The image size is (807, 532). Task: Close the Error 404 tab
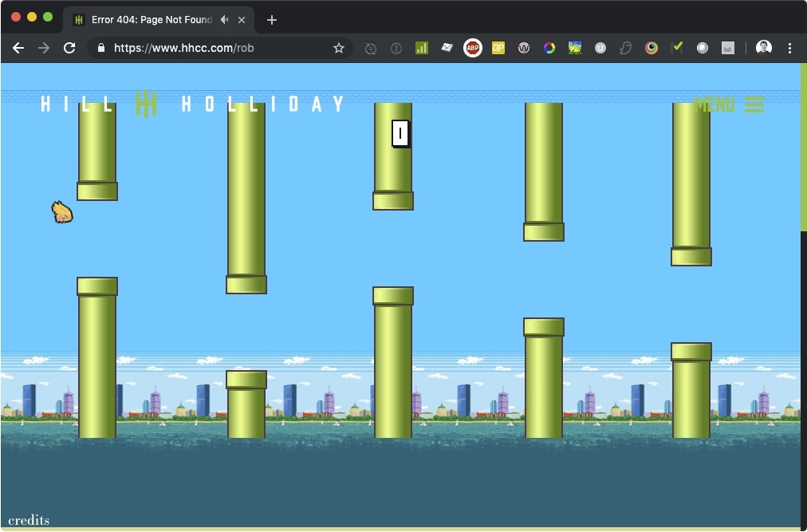242,20
